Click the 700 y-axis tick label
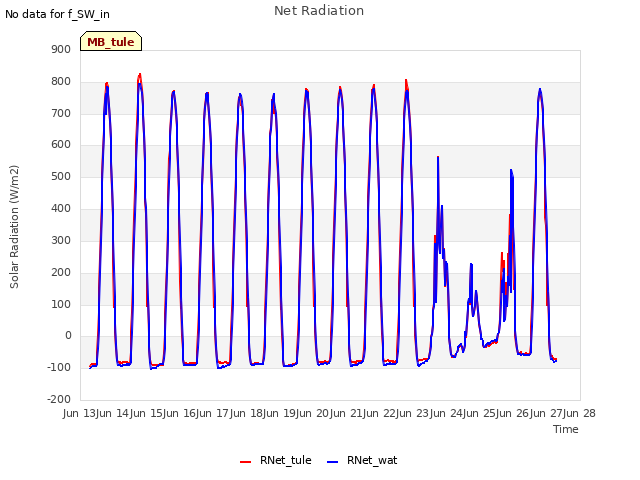640x480 pixels. point(61,113)
